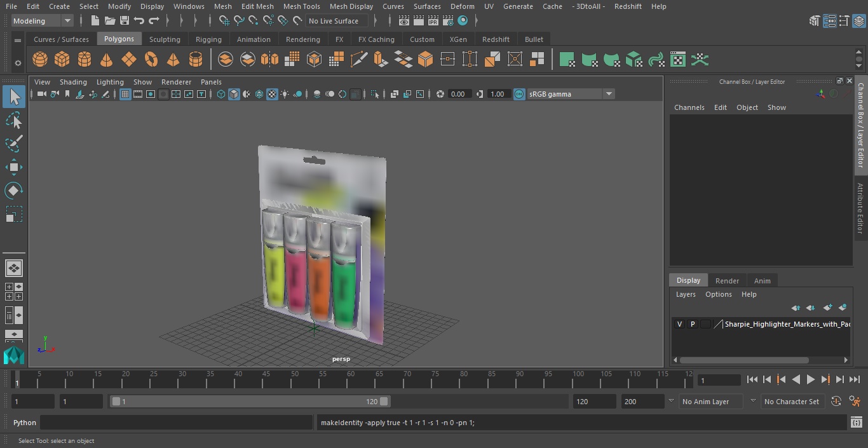
Task: Open the viewport Shading menu
Action: (x=73, y=82)
